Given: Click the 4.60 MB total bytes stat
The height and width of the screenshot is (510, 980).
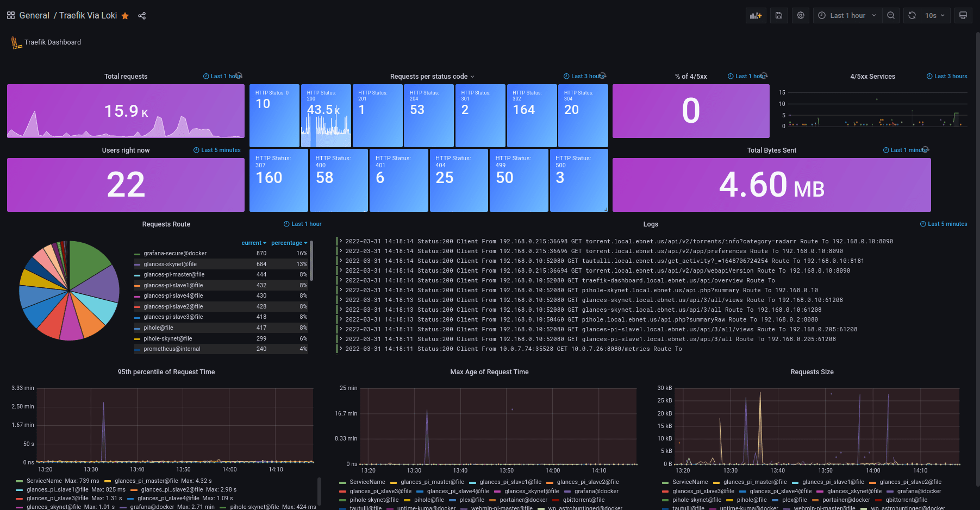Looking at the screenshot, I should 771,185.
